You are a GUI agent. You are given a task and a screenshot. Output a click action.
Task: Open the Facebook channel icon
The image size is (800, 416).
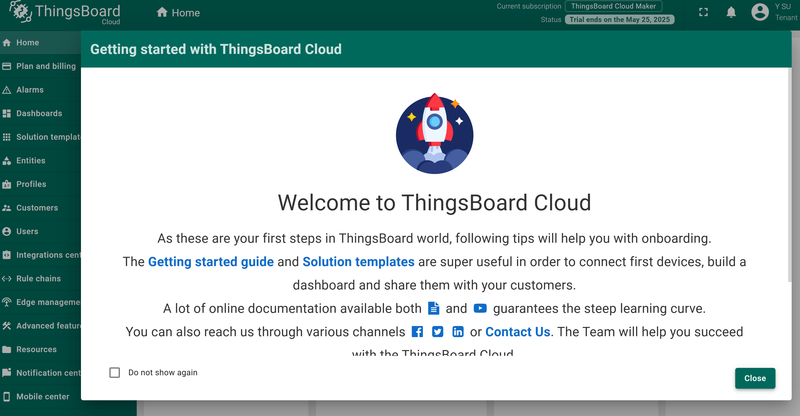tap(417, 332)
